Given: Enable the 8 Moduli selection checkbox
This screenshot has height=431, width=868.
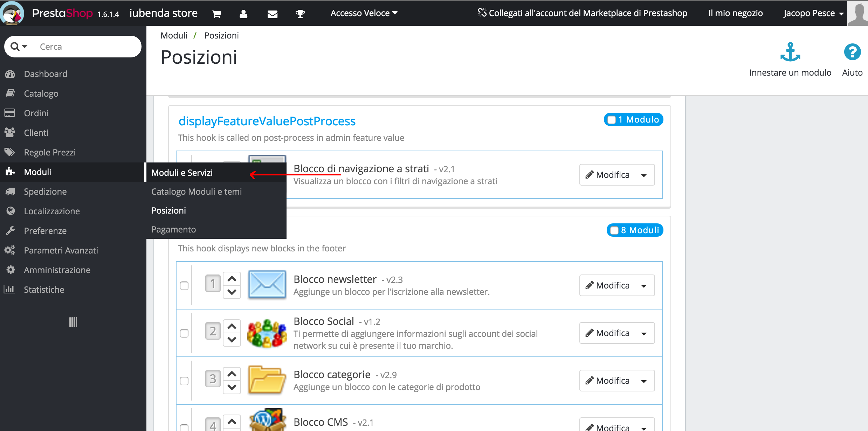Looking at the screenshot, I should point(614,230).
